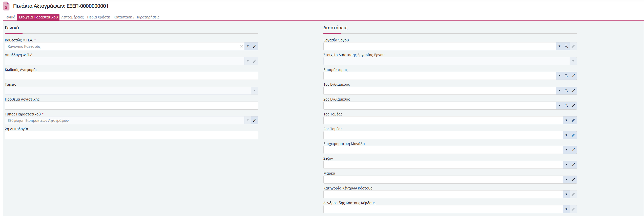Click into the Εργασία Έργου field
Screen dimensions: 644x216
pos(440,46)
